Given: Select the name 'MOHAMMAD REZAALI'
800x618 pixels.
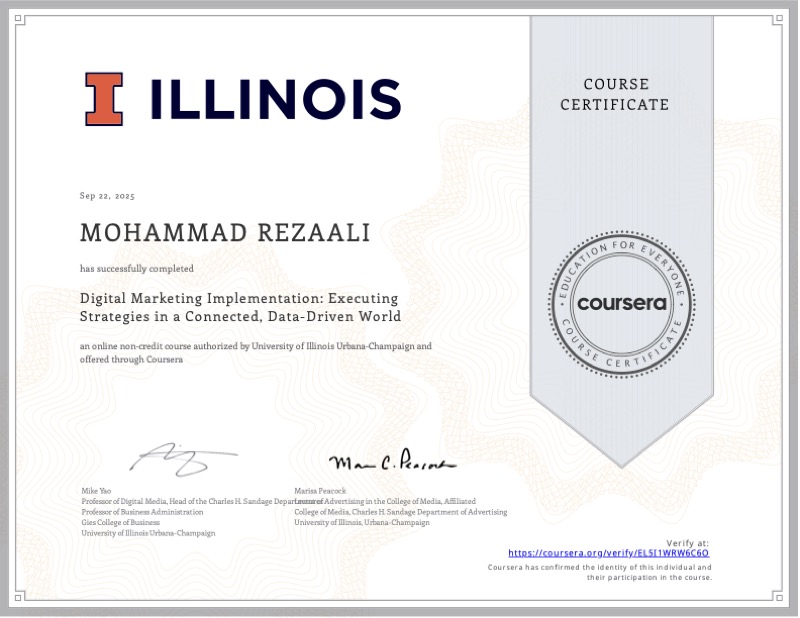Looking at the screenshot, I should (226, 231).
